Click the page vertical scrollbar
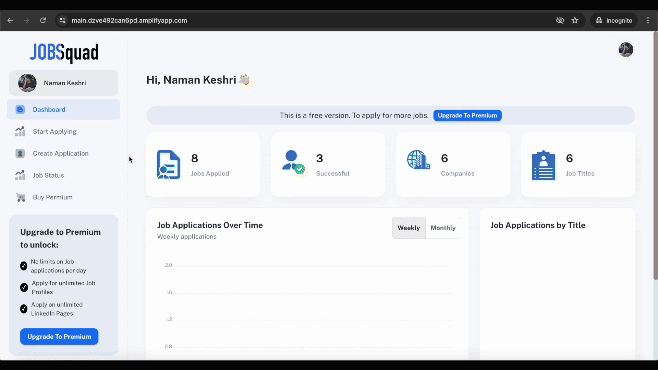 [655, 155]
